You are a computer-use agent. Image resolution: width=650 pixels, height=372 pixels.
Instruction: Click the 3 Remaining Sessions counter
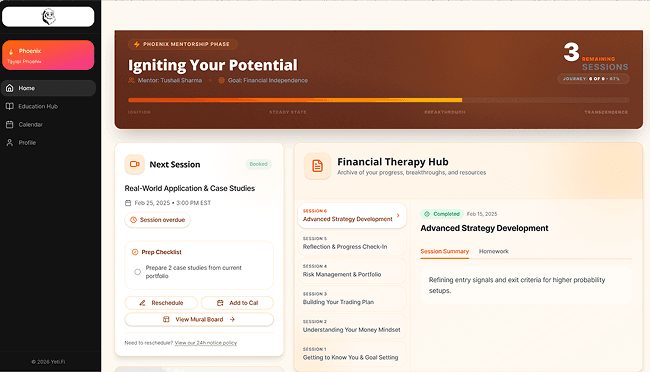click(596, 57)
